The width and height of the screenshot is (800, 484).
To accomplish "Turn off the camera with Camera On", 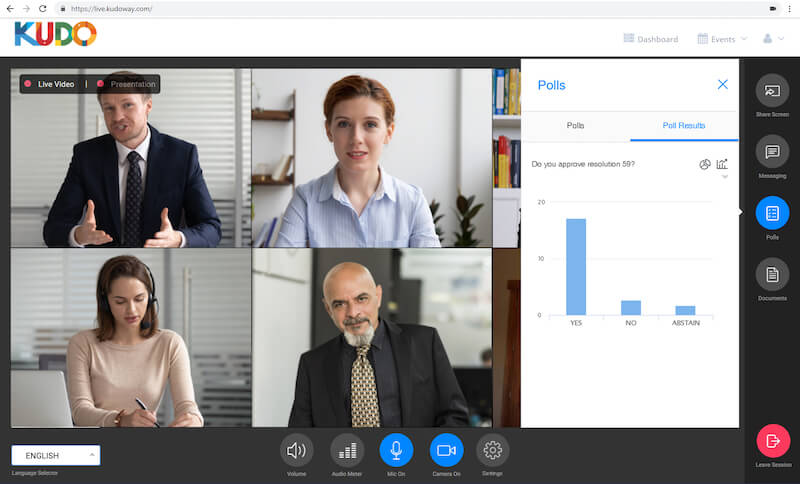I will (x=446, y=450).
